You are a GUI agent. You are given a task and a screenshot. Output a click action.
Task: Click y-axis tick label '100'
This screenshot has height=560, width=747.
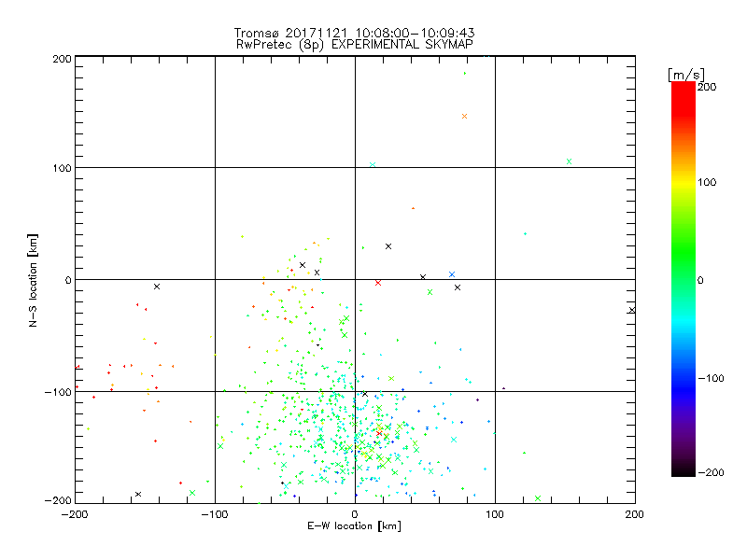point(62,168)
